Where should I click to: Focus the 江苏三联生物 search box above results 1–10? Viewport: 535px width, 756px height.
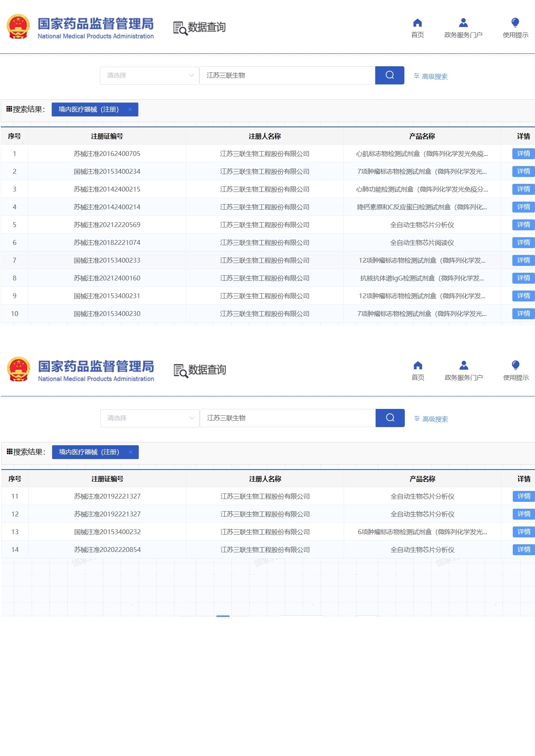[288, 76]
